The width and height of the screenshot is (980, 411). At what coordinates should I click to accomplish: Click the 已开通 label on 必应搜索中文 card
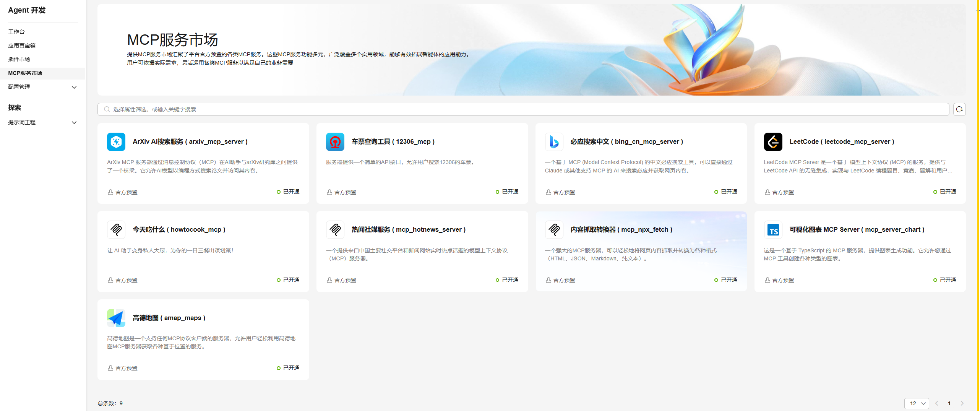729,192
